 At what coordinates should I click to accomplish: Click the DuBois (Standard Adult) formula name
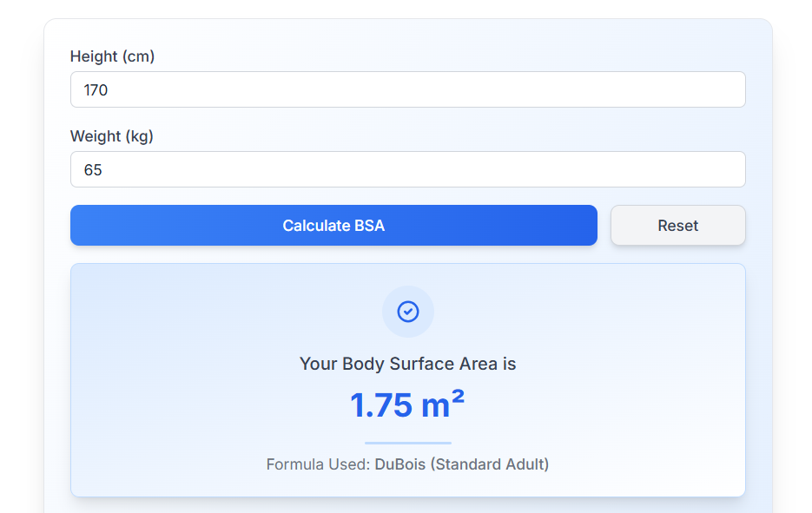click(461, 464)
